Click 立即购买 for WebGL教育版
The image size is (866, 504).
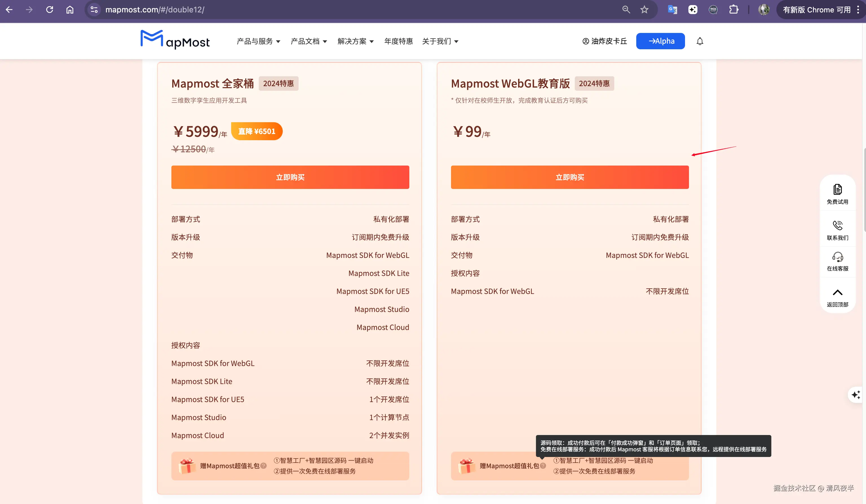(x=569, y=177)
